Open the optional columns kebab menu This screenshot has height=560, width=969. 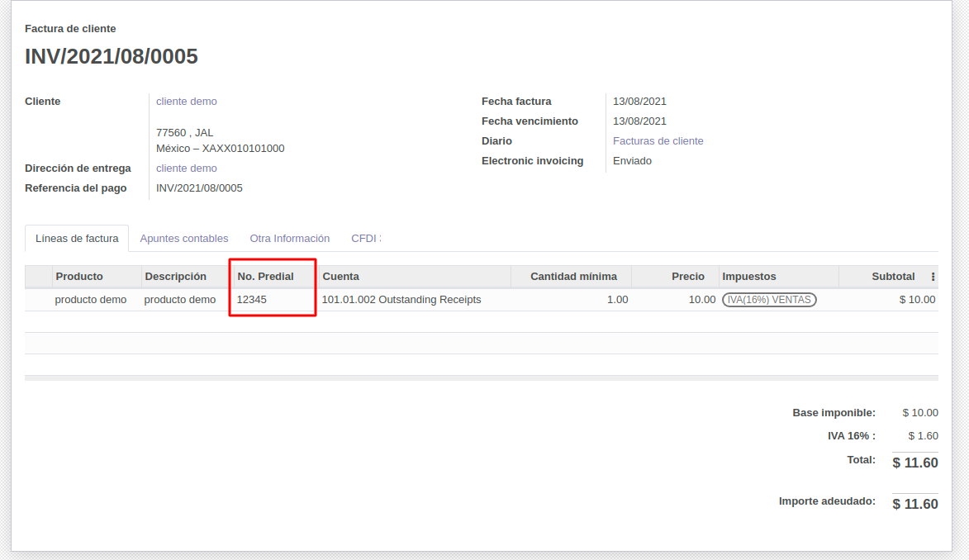click(933, 277)
